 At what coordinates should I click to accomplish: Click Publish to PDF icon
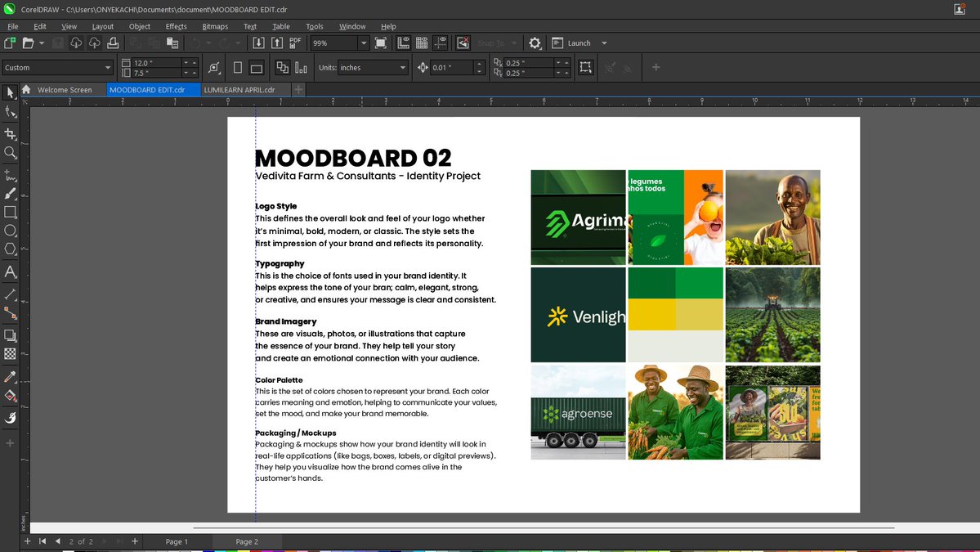295,43
